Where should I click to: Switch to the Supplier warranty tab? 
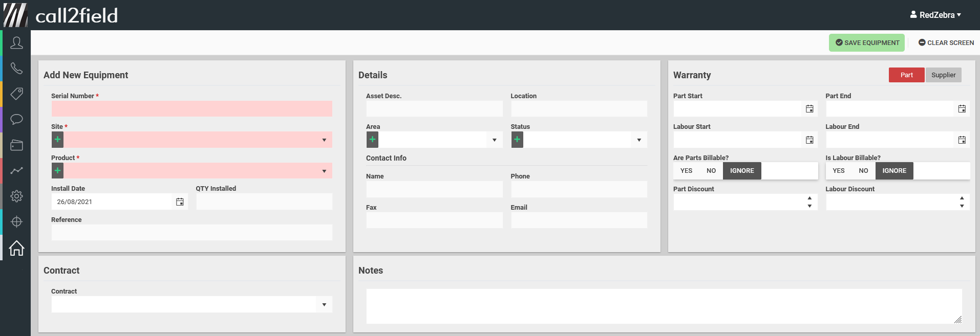pos(943,75)
